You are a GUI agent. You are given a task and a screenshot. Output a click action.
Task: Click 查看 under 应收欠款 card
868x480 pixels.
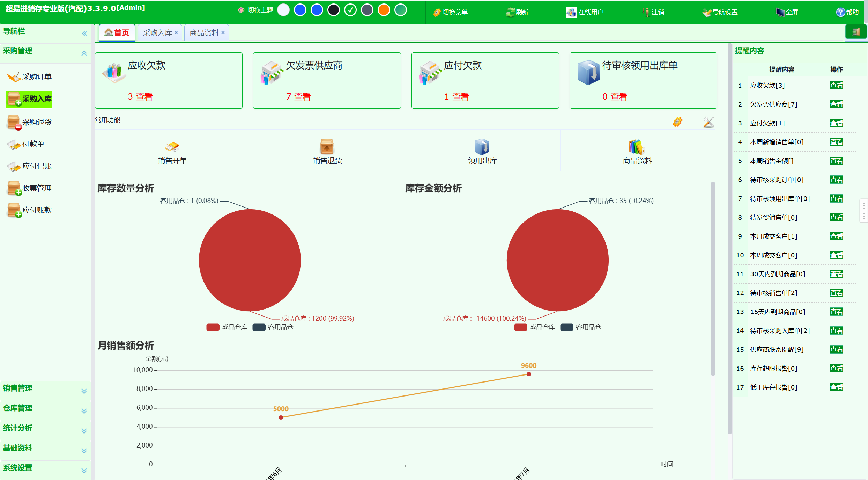click(x=144, y=97)
